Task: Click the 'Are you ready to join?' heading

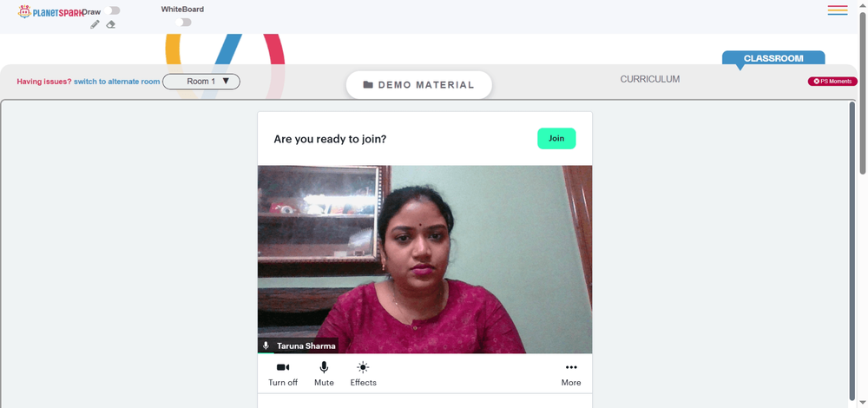Action: pos(330,139)
